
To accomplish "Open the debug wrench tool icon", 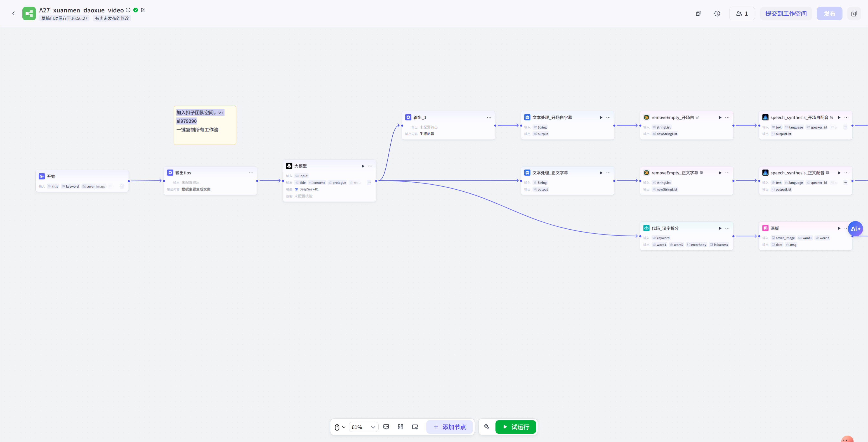I will click(x=487, y=427).
